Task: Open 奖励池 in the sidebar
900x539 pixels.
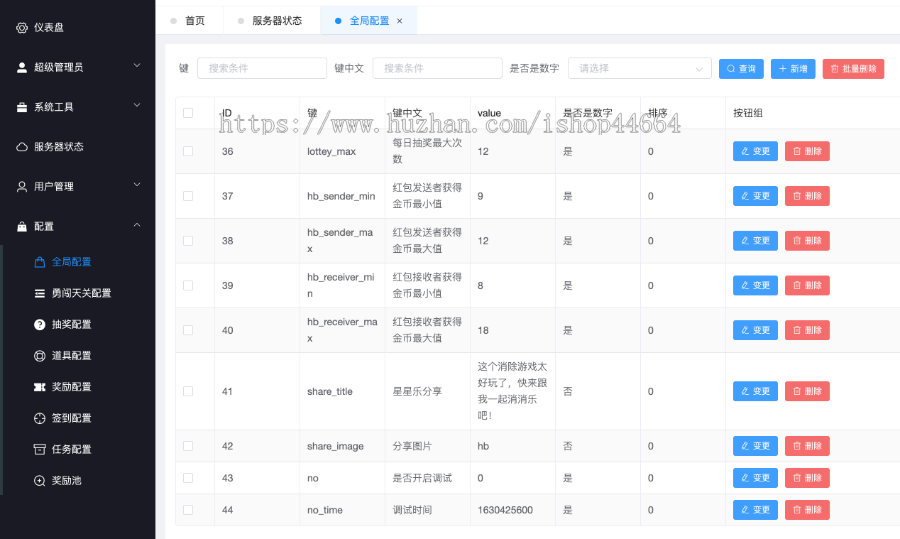Action: (x=67, y=480)
